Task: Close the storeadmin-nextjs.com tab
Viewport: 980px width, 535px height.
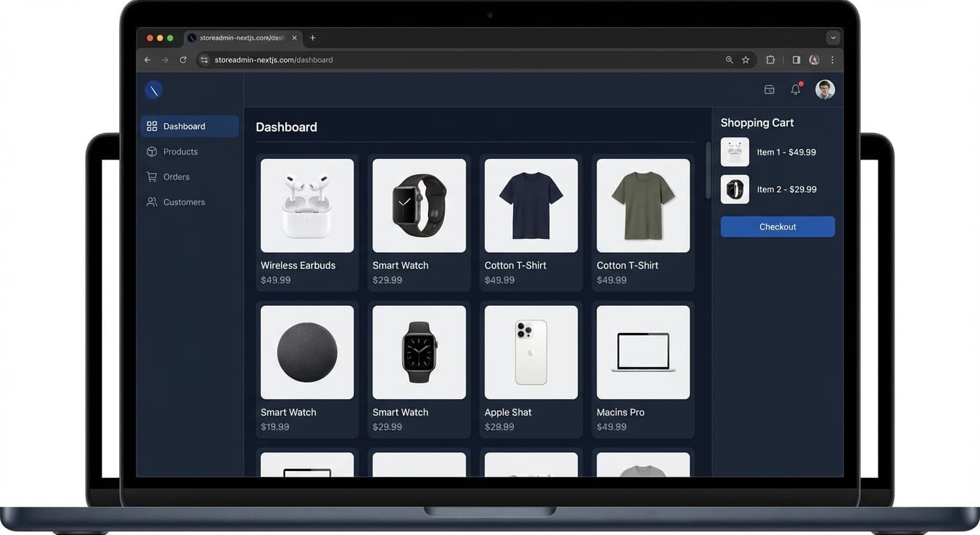Action: [x=294, y=38]
